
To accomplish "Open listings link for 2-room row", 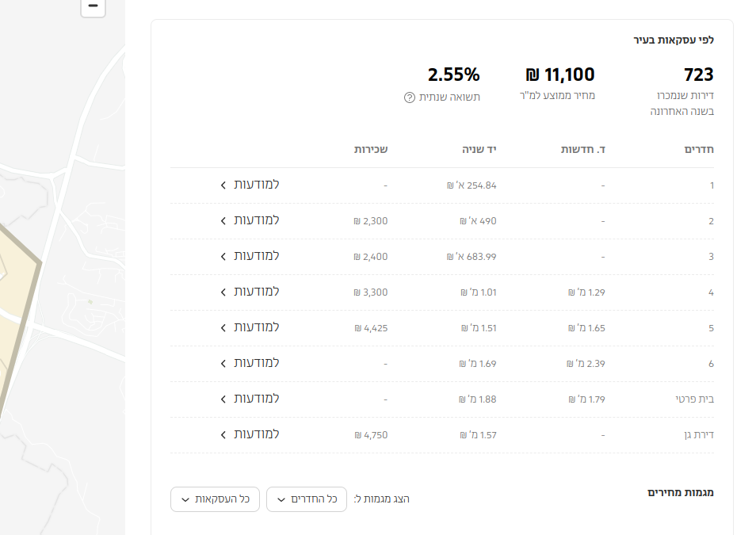I will coord(250,220).
